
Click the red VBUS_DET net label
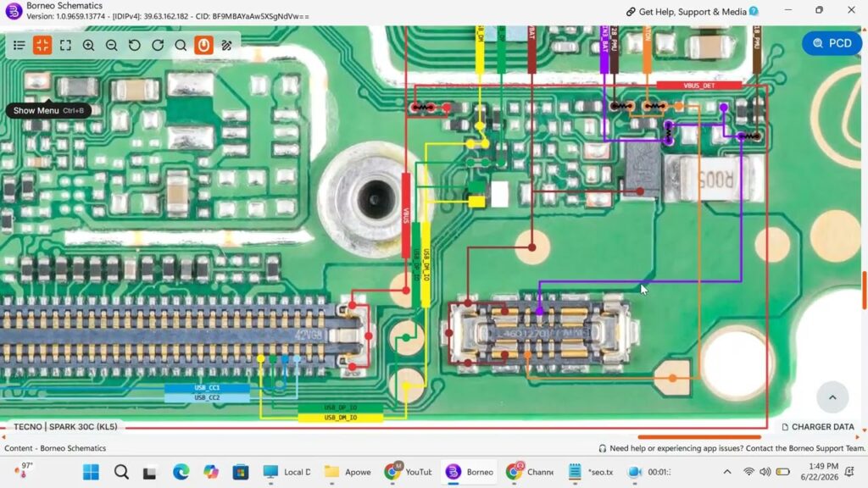point(698,86)
